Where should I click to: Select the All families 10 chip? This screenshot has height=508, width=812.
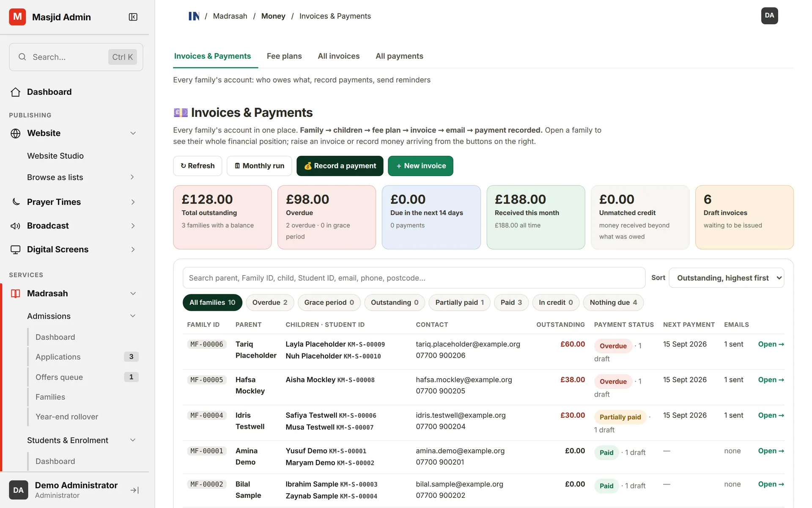tap(212, 302)
